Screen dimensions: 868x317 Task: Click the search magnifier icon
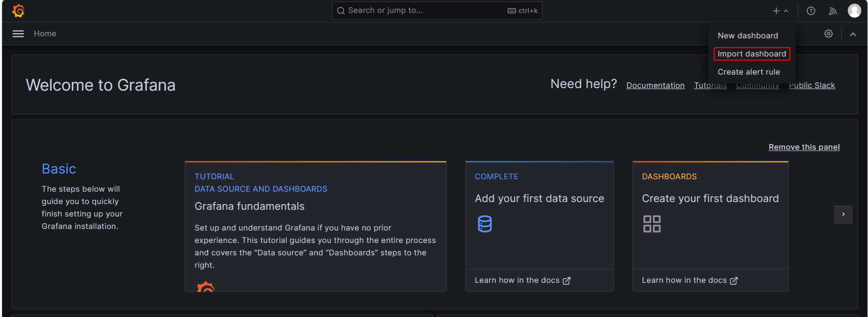tap(341, 10)
